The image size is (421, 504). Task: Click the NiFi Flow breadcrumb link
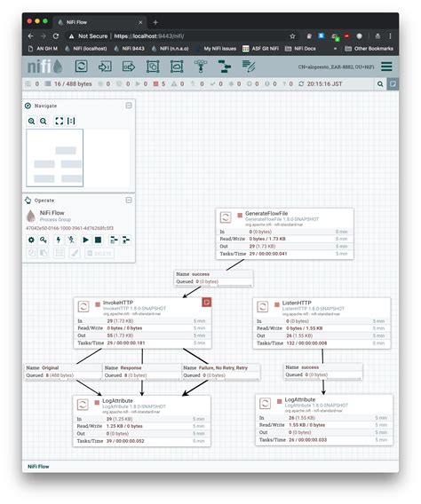[38, 467]
